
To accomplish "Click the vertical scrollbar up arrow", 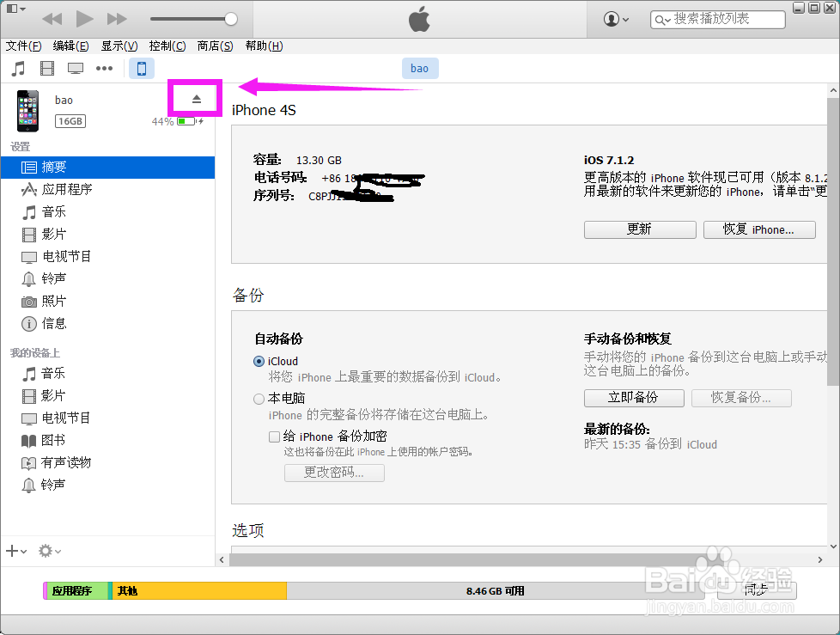I will coord(834,90).
